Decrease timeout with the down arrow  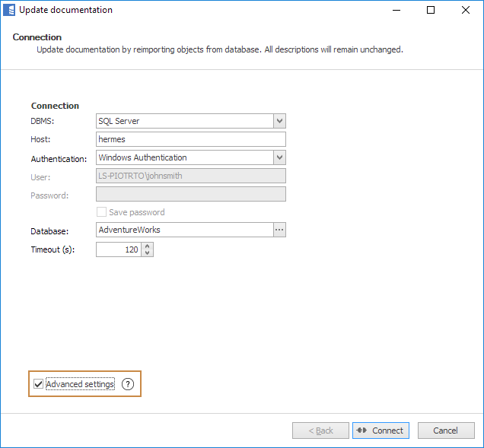point(148,253)
